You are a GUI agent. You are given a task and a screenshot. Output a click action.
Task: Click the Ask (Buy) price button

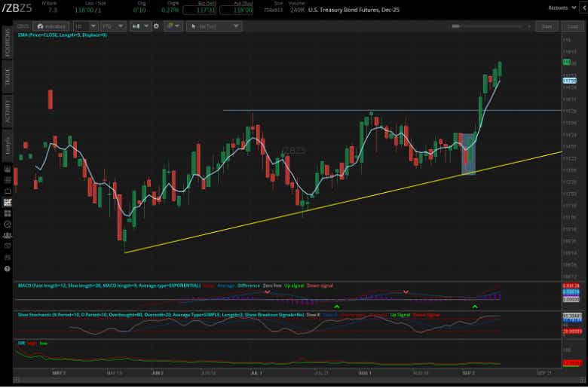[x=236, y=10]
